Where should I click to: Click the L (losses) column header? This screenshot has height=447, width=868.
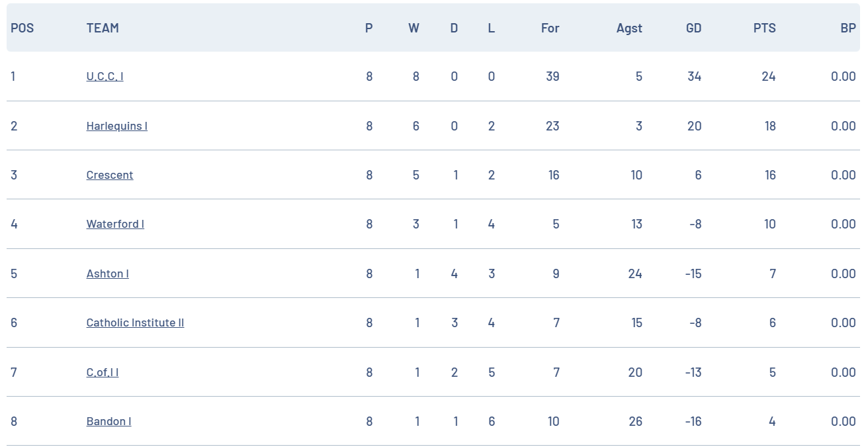click(491, 28)
